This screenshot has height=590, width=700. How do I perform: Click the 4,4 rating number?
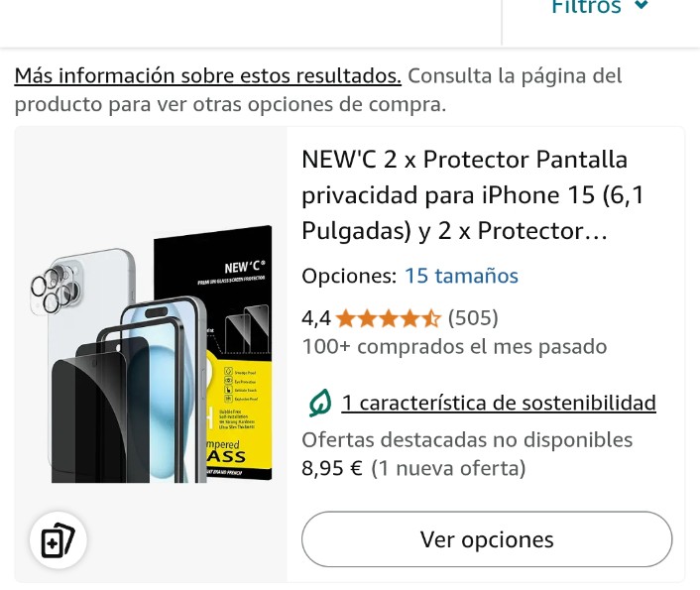click(x=316, y=319)
